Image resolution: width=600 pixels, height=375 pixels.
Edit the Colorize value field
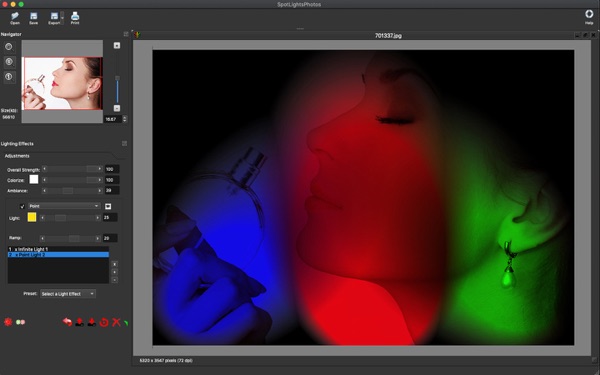pos(112,180)
